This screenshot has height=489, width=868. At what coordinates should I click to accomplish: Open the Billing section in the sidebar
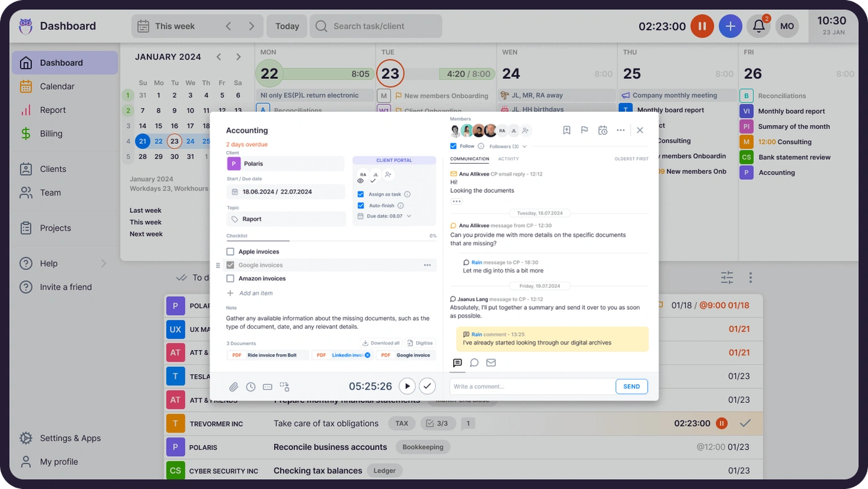pos(52,133)
